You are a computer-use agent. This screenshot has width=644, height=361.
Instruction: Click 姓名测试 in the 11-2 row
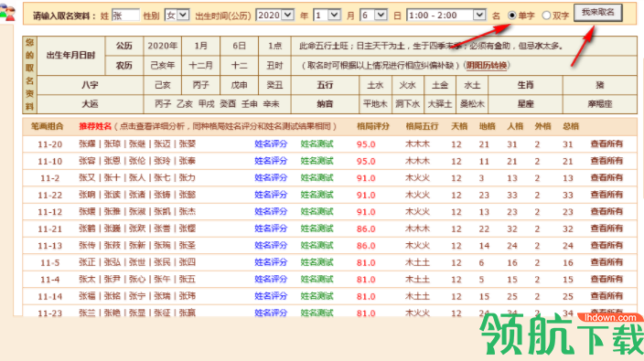tap(317, 177)
